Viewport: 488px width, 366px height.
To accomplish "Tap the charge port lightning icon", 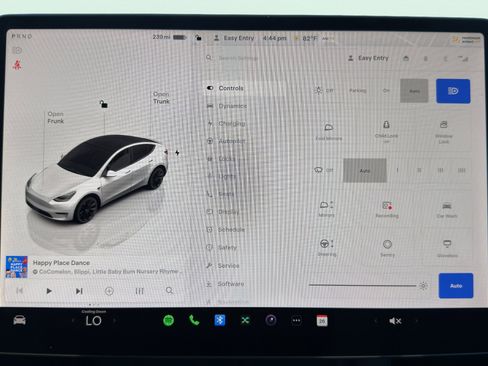I will coord(177,153).
